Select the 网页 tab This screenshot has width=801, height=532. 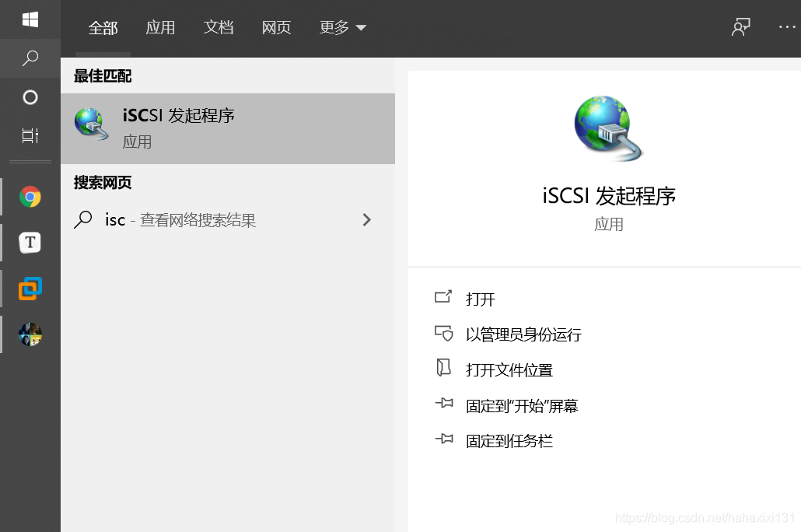click(x=276, y=28)
